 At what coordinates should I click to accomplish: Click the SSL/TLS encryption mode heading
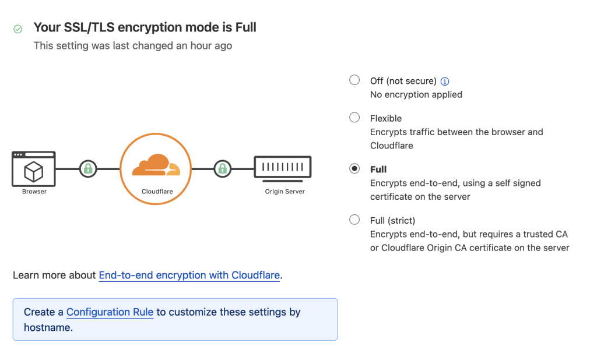pyautogui.click(x=145, y=27)
